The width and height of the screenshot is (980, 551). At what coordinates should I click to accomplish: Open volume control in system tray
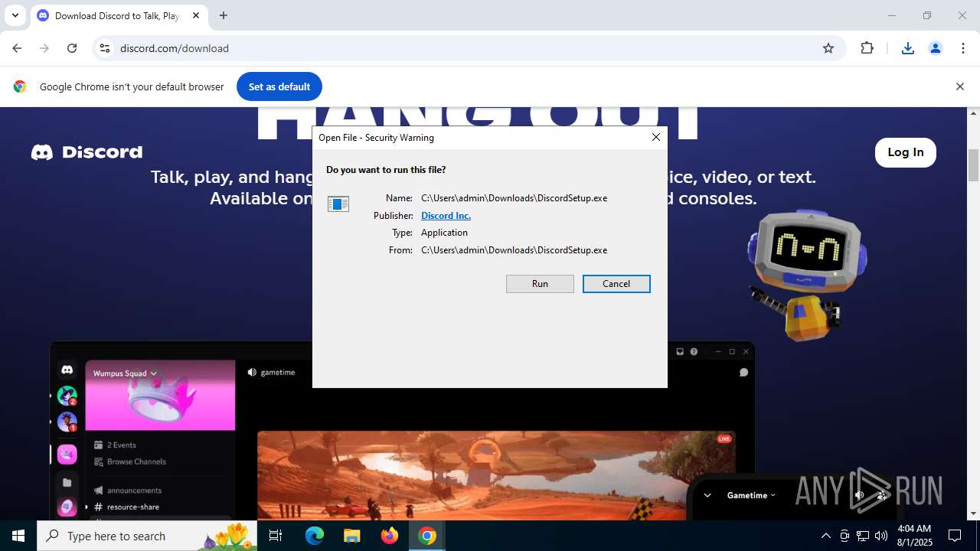(x=881, y=536)
